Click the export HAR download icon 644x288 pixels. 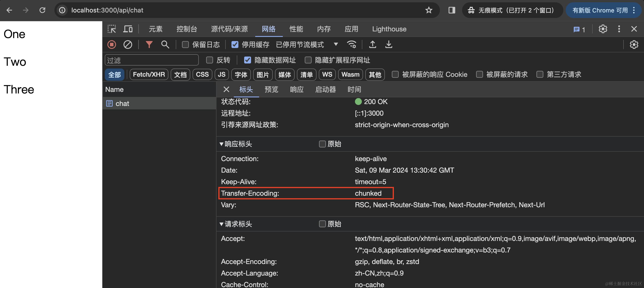pyautogui.click(x=389, y=45)
